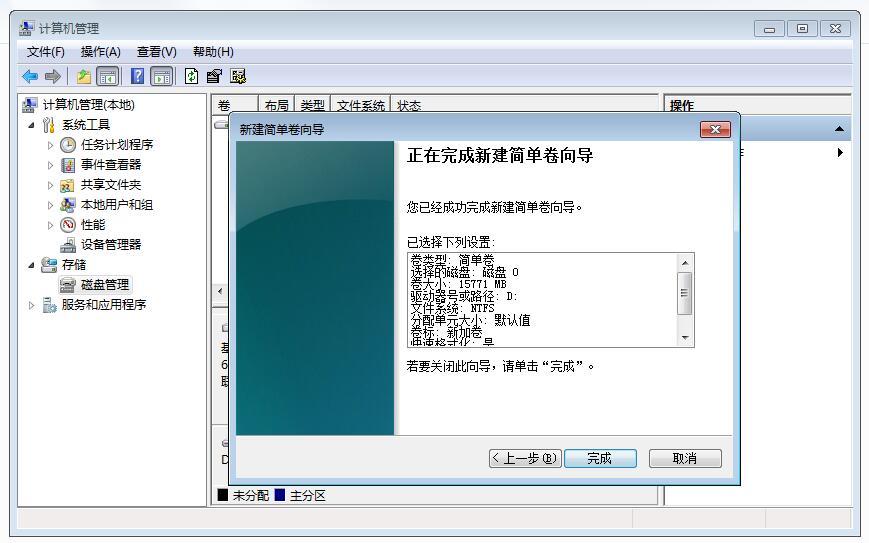869x543 pixels.
Task: Click the 完成 finish button
Action: (x=600, y=458)
